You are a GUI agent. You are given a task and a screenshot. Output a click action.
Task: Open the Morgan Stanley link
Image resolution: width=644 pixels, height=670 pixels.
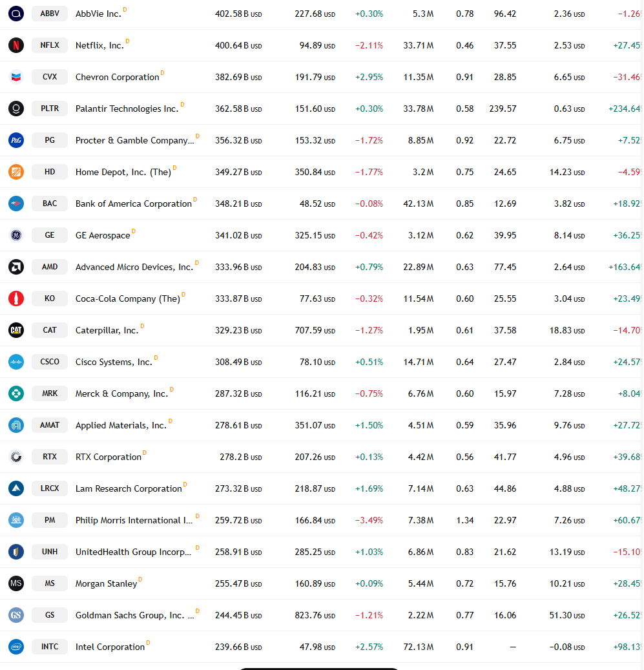click(106, 583)
